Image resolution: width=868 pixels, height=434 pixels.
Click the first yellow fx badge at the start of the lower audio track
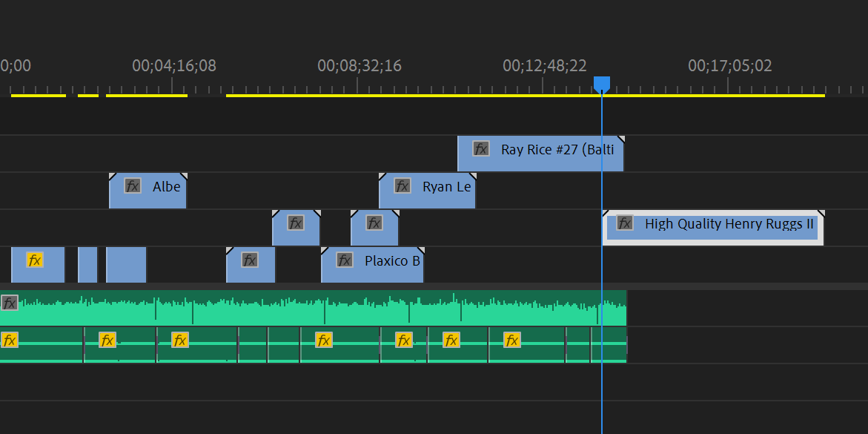[x=10, y=340]
